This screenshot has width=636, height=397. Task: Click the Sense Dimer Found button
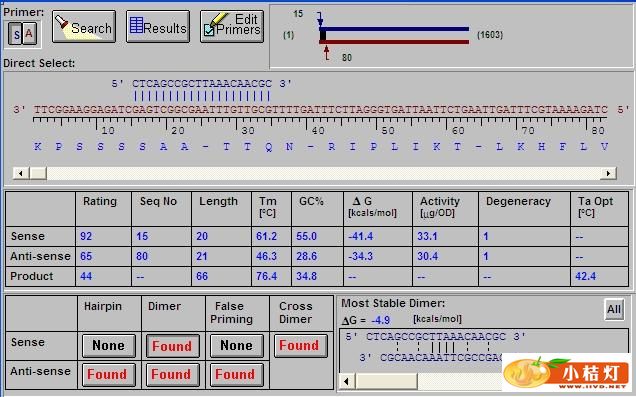pos(173,346)
